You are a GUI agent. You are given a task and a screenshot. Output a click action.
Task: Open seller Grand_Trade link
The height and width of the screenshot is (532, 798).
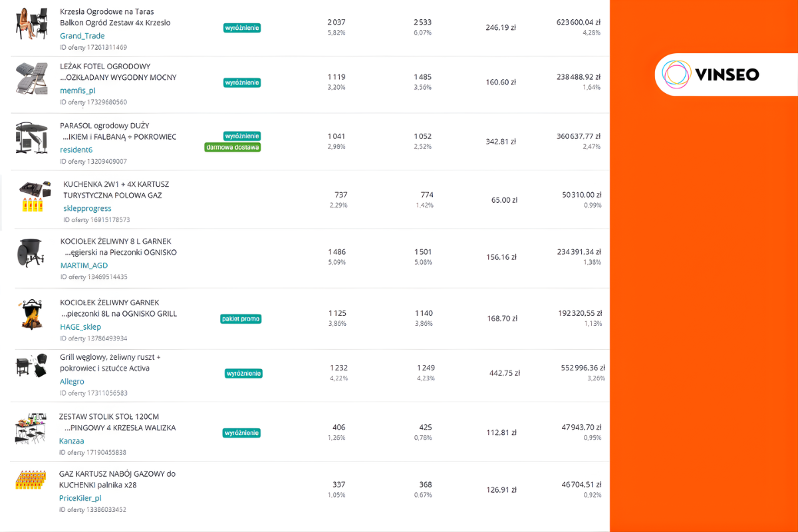pos(82,36)
